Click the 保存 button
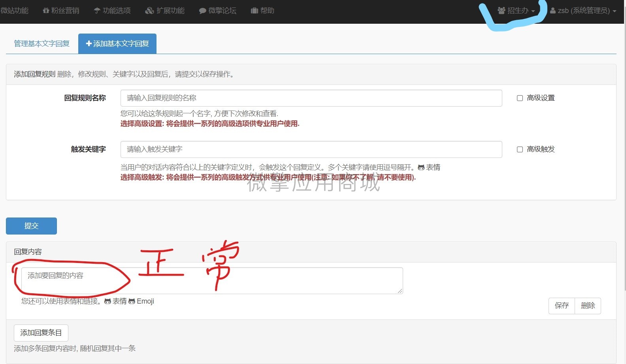This screenshot has width=626, height=364. pyautogui.click(x=562, y=306)
